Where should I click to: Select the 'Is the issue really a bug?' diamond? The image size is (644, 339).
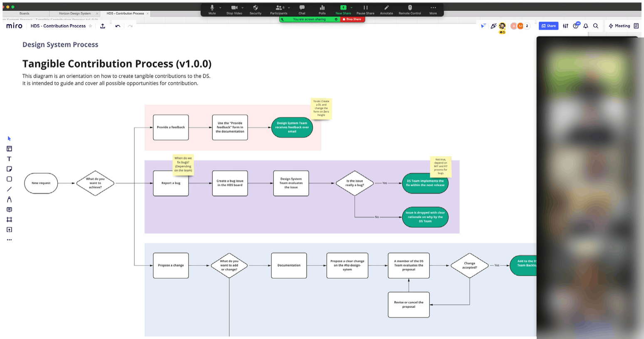click(354, 183)
